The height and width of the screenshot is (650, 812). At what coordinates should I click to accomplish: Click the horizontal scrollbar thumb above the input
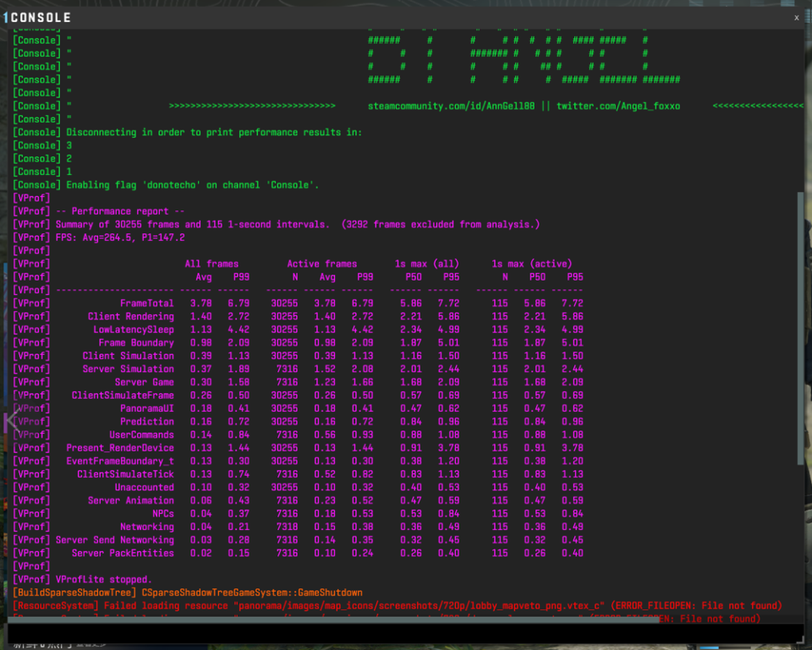coord(333,620)
